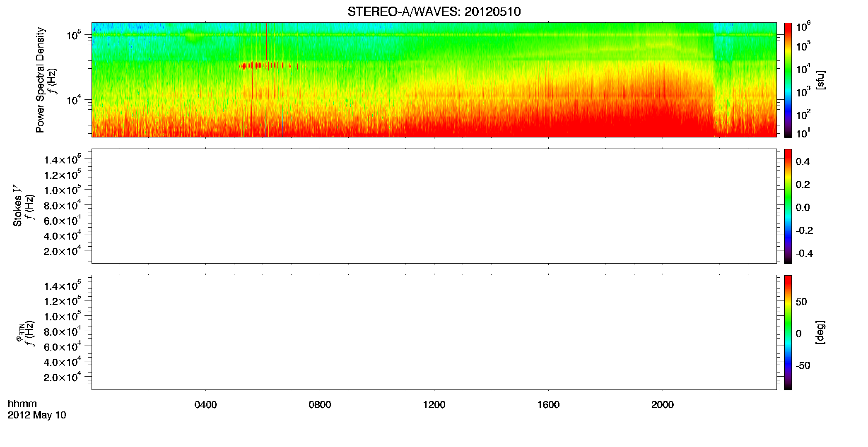Click the Power Spectral Density axis label
This screenshot has height=447, width=868.
pos(40,80)
